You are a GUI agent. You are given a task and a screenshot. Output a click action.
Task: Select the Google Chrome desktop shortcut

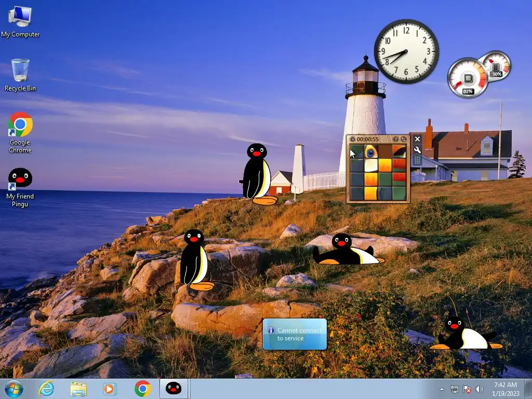click(20, 132)
